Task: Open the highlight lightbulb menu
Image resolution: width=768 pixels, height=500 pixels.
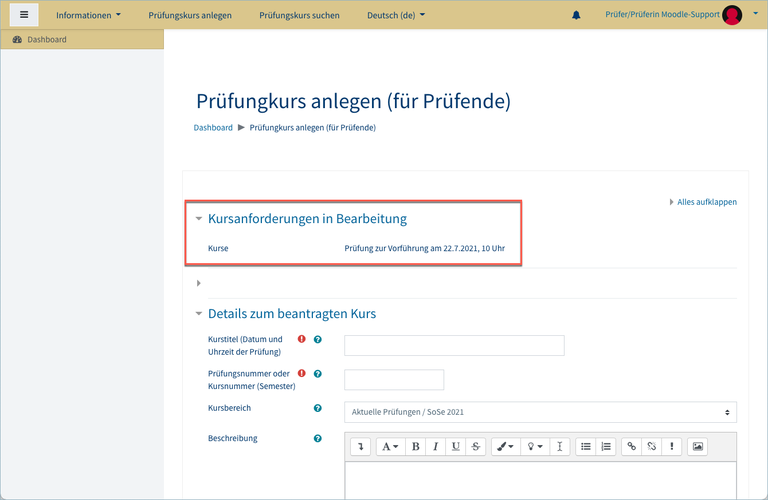Action: tap(534, 446)
